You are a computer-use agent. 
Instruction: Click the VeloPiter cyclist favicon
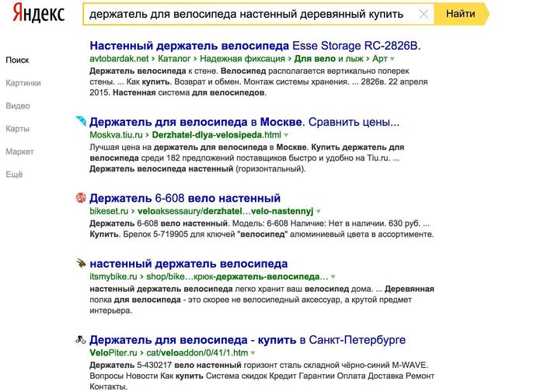point(81,340)
